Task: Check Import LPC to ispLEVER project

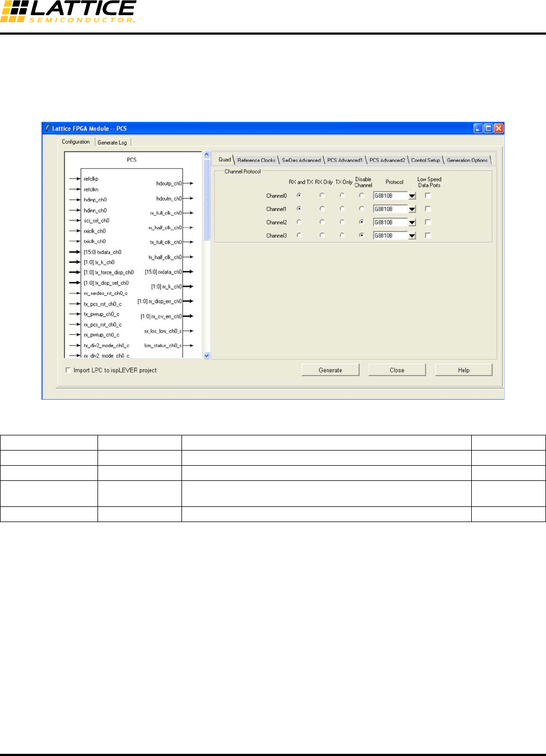Action: point(68,370)
